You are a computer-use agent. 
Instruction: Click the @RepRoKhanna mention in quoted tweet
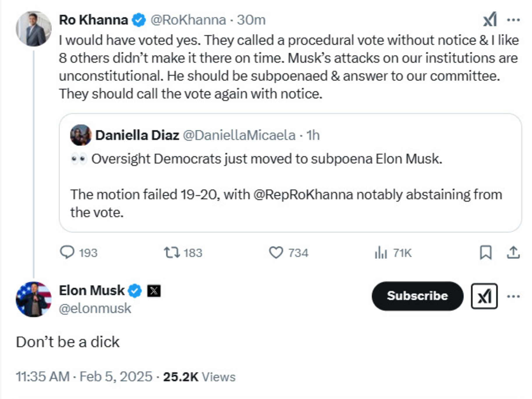pos(303,194)
